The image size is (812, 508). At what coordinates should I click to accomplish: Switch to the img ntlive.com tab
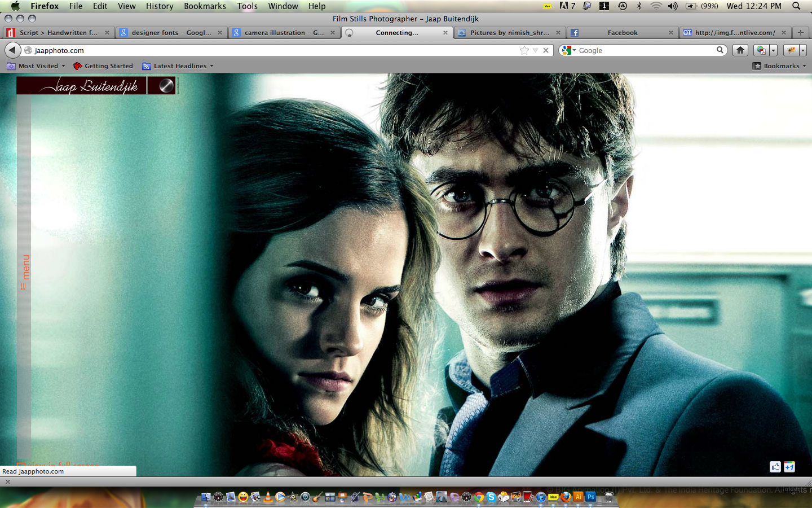pyautogui.click(x=735, y=33)
